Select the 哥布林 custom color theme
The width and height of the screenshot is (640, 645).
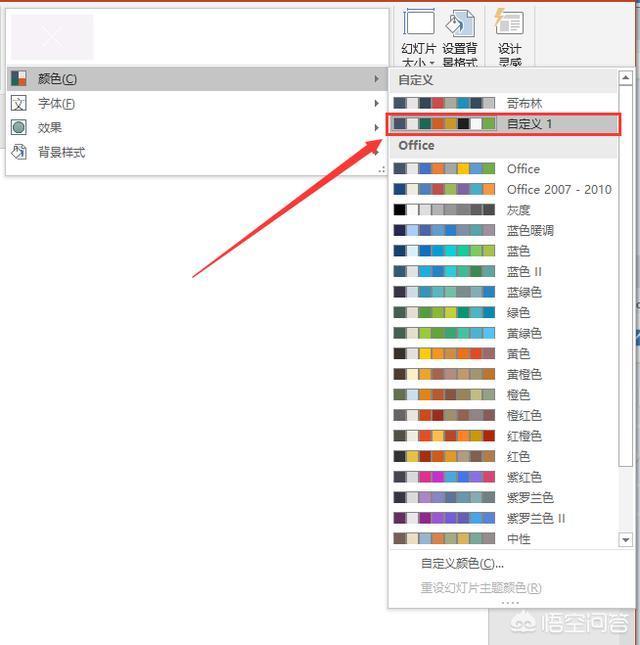click(503, 103)
